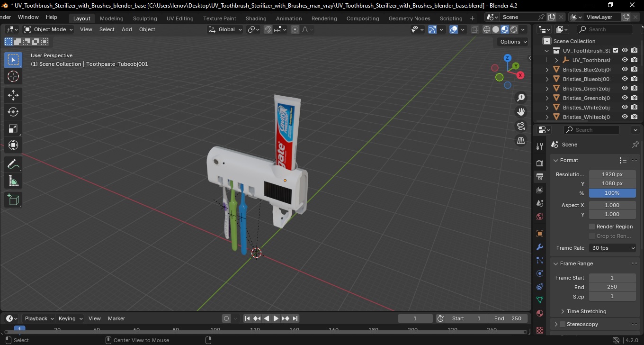This screenshot has width=644, height=345.
Task: Open the View Layer properties tab
Action: coord(540,190)
